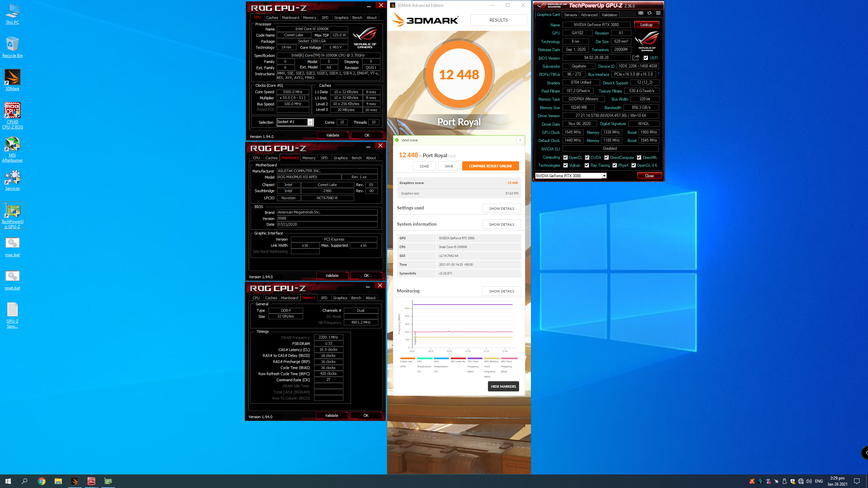
Task: Open Caches tab in top CPU-Z window
Action: [x=272, y=18]
